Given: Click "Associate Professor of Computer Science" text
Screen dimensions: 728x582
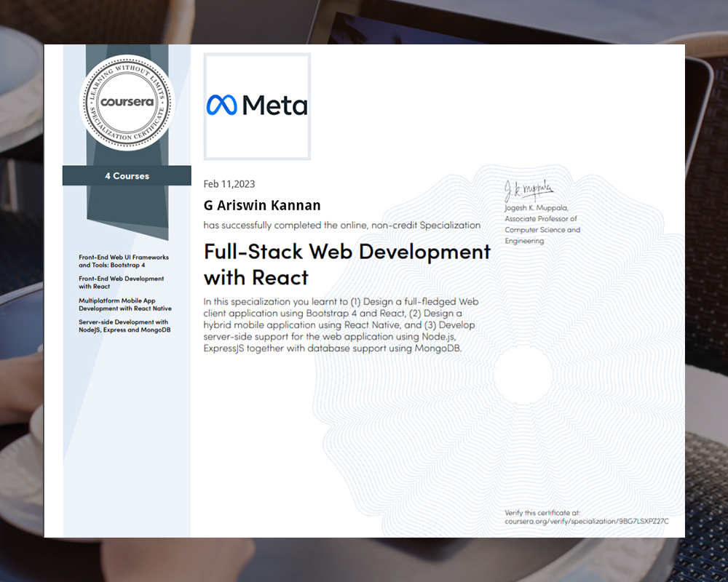Looking at the screenshot, I should [x=542, y=224].
